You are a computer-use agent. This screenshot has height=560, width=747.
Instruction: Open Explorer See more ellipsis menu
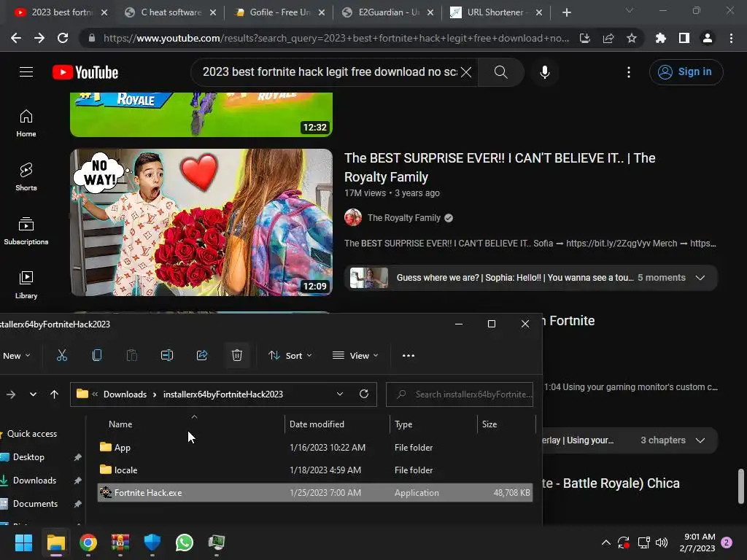pyautogui.click(x=409, y=355)
